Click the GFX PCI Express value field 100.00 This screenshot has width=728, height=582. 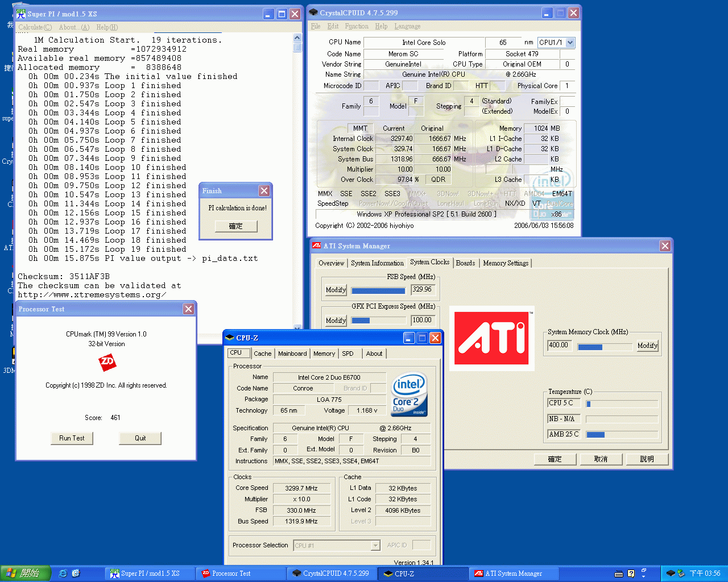click(x=423, y=321)
